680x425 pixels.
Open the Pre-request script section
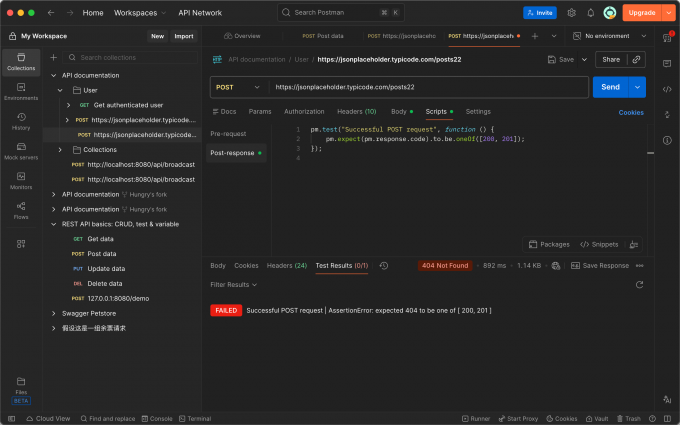click(228, 134)
